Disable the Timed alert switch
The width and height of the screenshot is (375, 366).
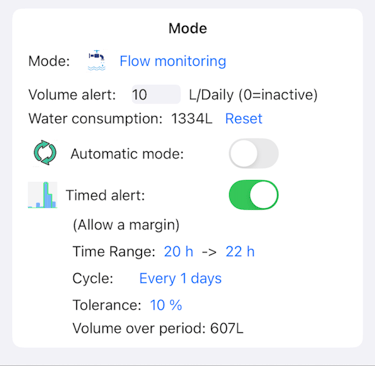253,195
